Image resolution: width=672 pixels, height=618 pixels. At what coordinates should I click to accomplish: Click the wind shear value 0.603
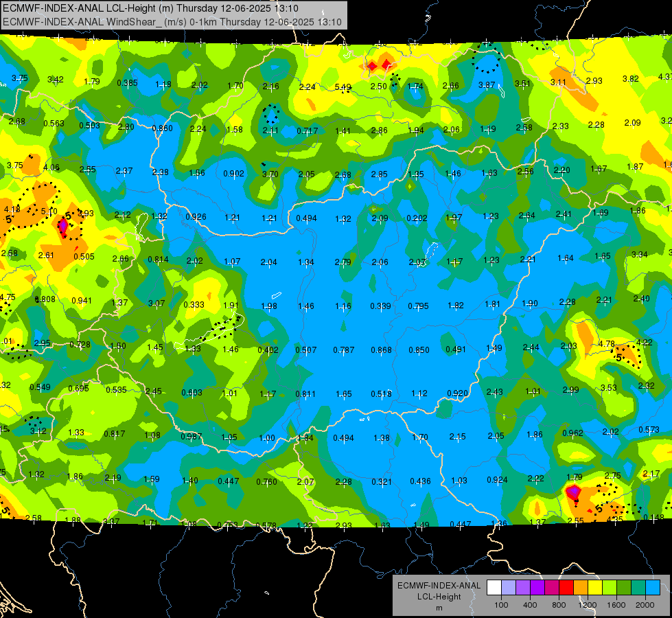click(x=192, y=392)
